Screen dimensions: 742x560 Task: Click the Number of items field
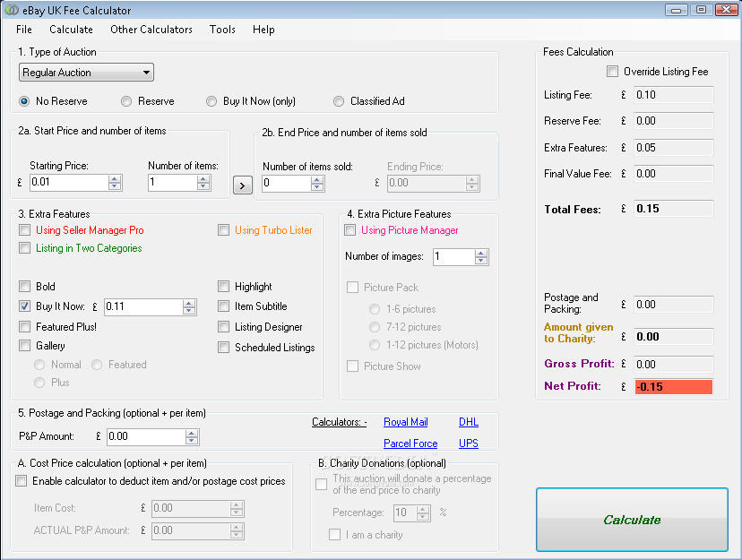[173, 183]
